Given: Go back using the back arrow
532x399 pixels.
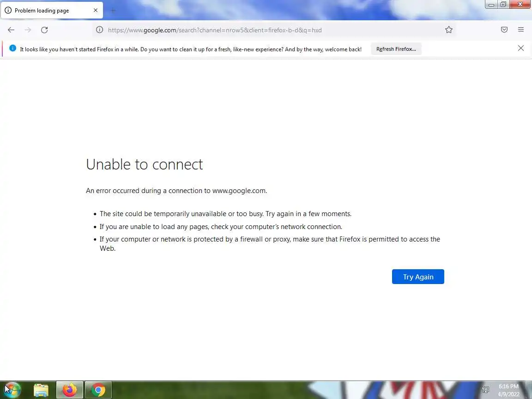Looking at the screenshot, I should pyautogui.click(x=11, y=30).
